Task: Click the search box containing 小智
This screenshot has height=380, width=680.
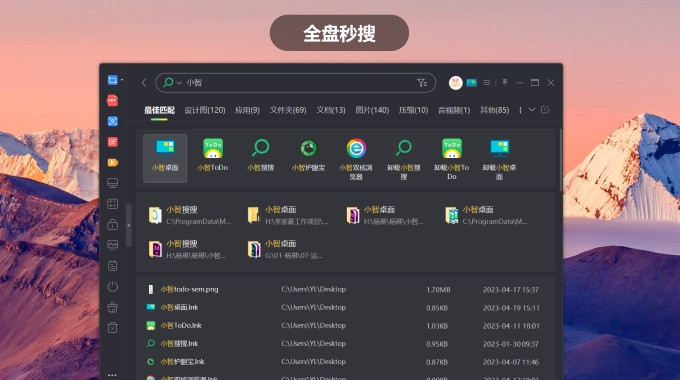Action: point(295,83)
